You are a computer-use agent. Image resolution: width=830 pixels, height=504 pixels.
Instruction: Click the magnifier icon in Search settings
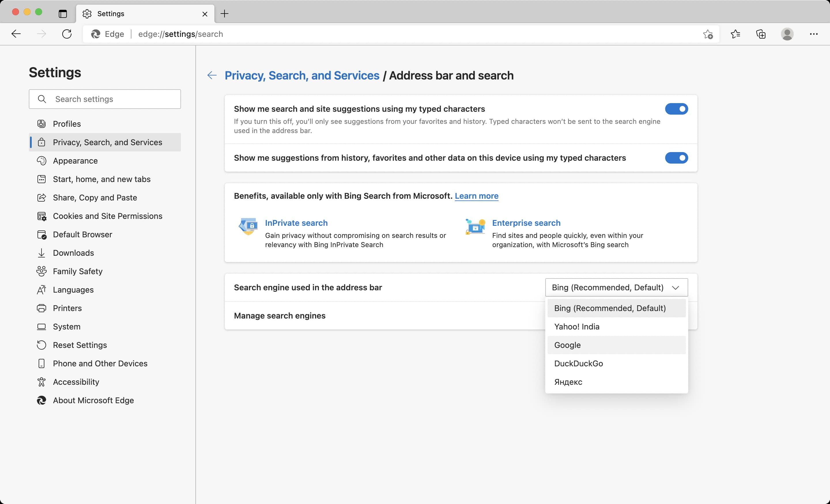(x=42, y=99)
